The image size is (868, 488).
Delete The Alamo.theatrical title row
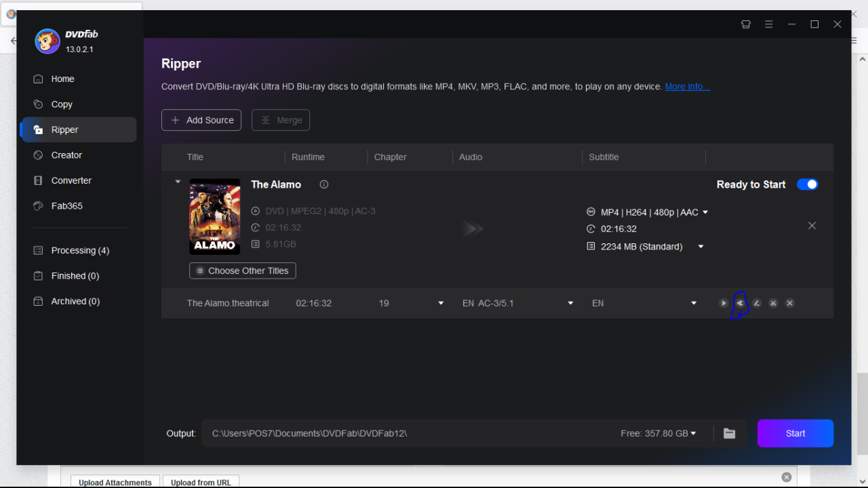tap(790, 303)
